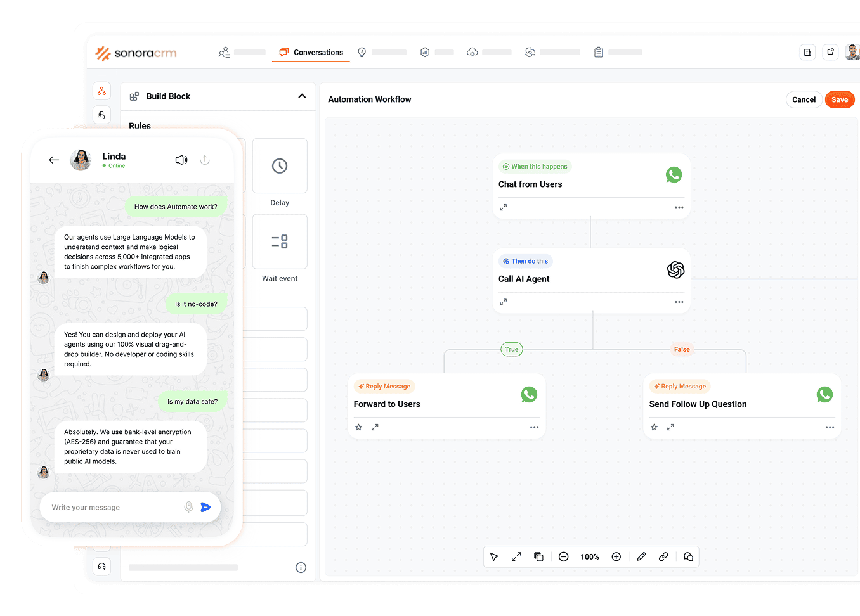860x616 pixels.
Task: Open Call AI Agent node options menu
Action: pos(679,302)
